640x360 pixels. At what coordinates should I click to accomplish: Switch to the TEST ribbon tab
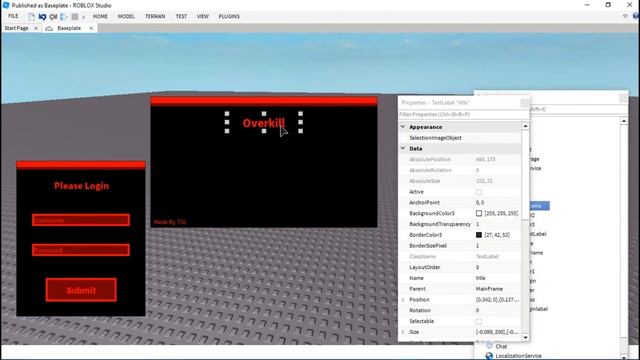click(181, 16)
